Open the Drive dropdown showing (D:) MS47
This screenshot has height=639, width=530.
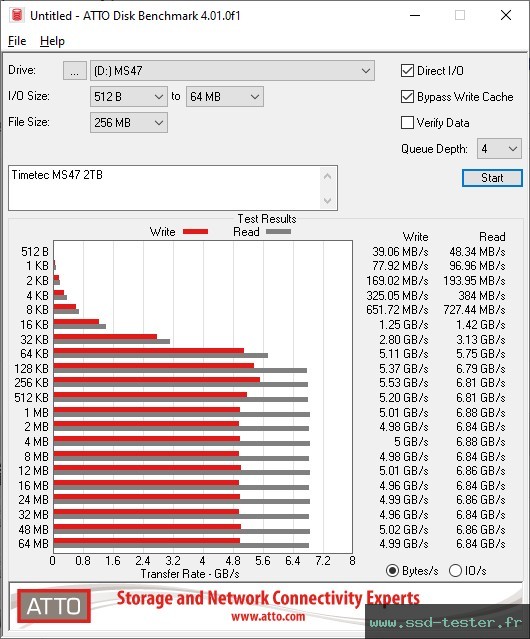click(x=232, y=71)
